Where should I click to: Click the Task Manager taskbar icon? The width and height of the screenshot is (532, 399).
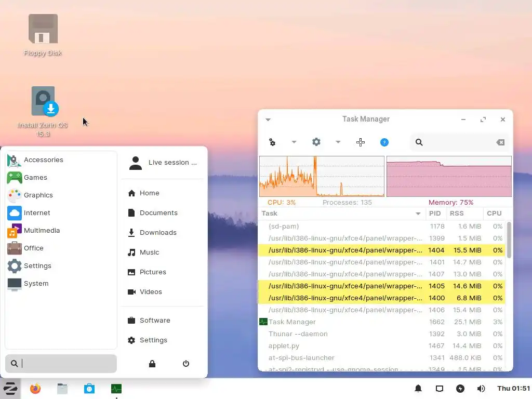pyautogui.click(x=116, y=389)
